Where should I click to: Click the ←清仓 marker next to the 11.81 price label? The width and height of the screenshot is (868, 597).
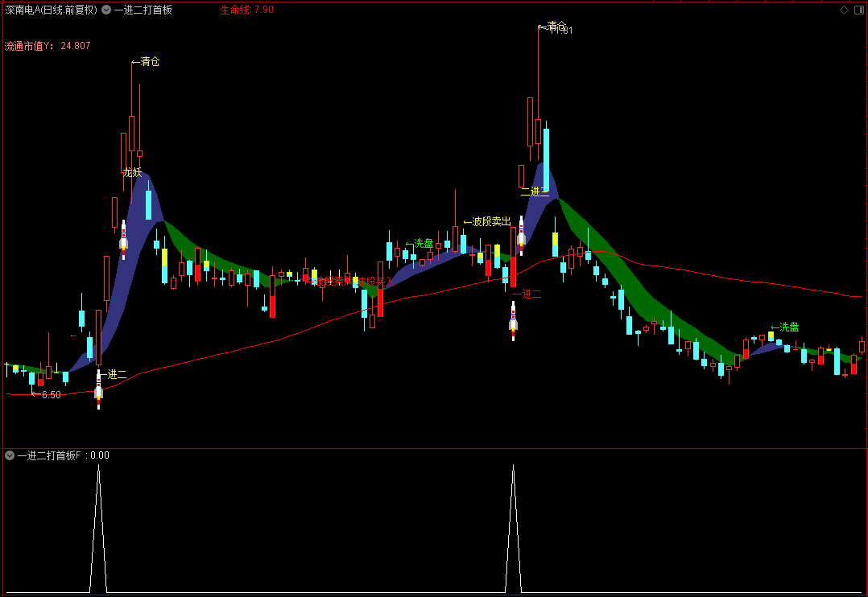552,26
